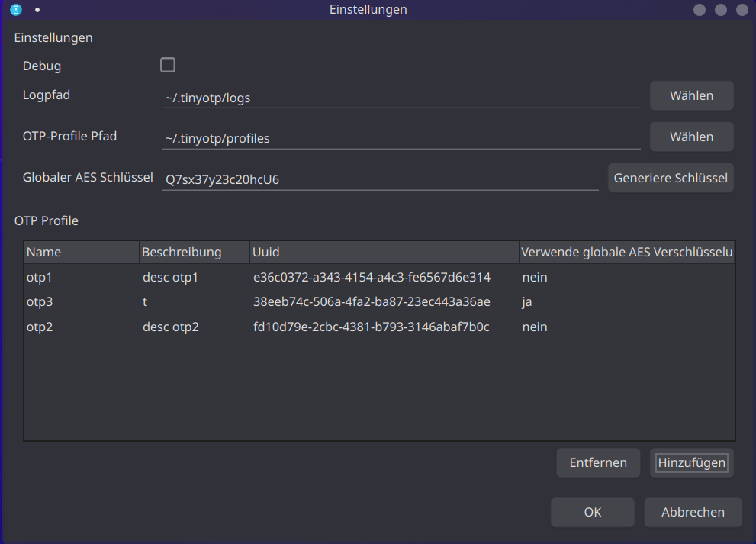The image size is (756, 544).
Task: Click the OTP-Profile Pfad input field
Action: 401,138
